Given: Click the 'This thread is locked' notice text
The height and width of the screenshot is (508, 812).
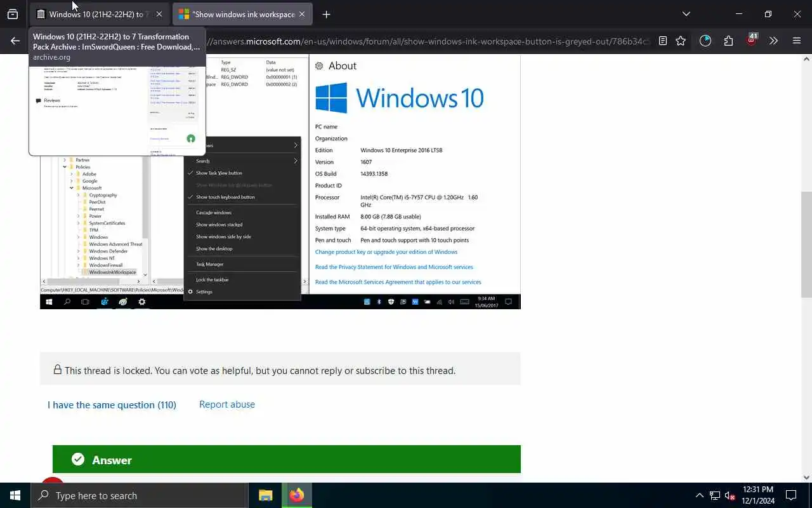Looking at the screenshot, I should click(260, 370).
